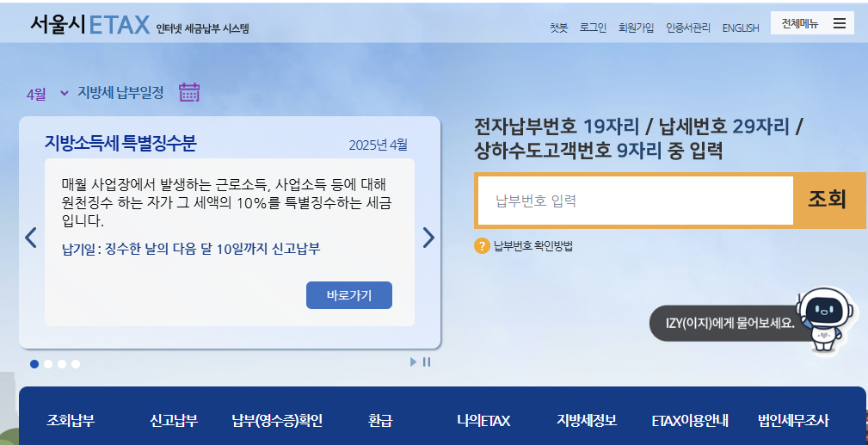Open the 지방세정보 menu
Viewport: 868px width, 445px height.
[587, 421]
